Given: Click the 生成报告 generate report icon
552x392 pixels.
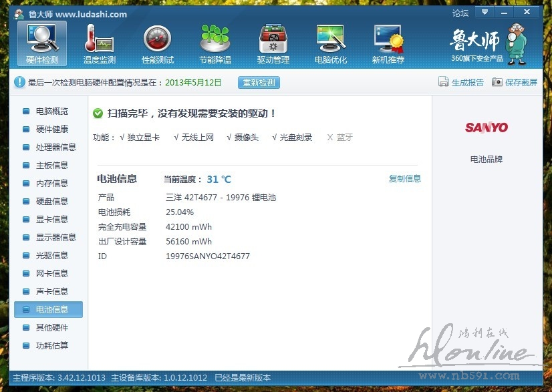Looking at the screenshot, I should 443,82.
